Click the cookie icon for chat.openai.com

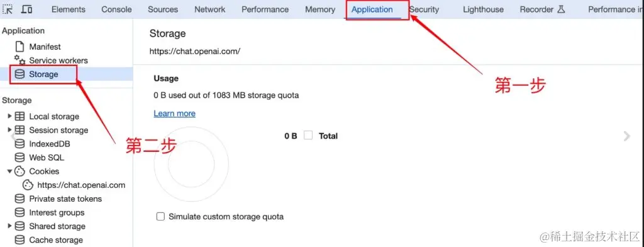pyautogui.click(x=28, y=185)
